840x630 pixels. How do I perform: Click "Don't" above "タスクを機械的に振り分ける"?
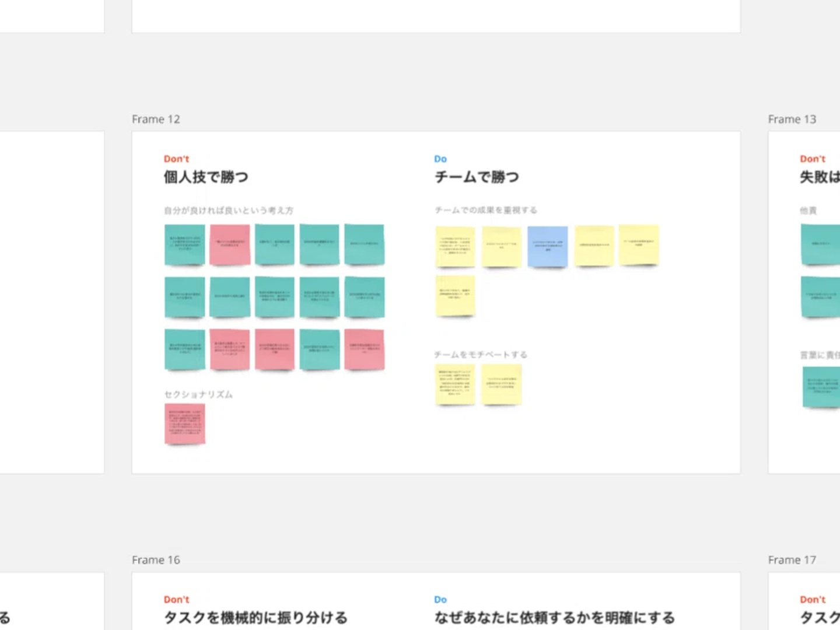[176, 600]
